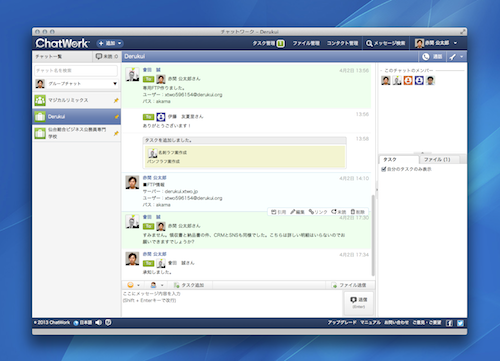Switch to the Files (1) tab
The width and height of the screenshot is (500, 361).
(x=437, y=160)
